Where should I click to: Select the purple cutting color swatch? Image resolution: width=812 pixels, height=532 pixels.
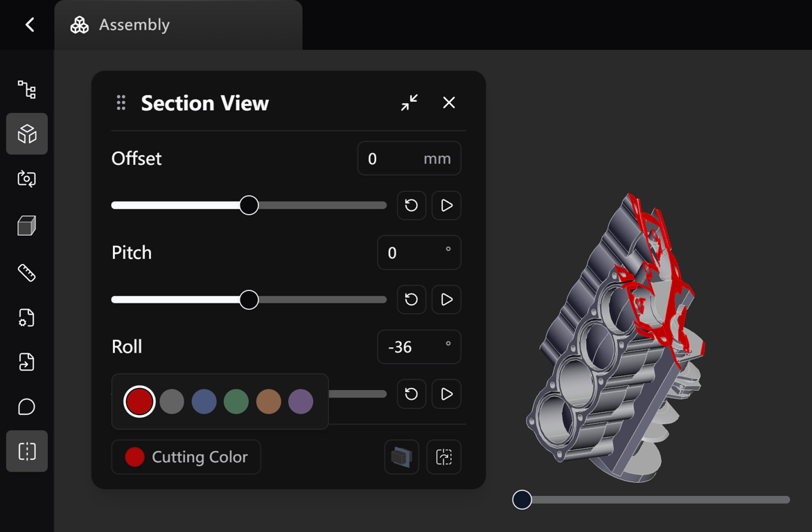(x=301, y=402)
